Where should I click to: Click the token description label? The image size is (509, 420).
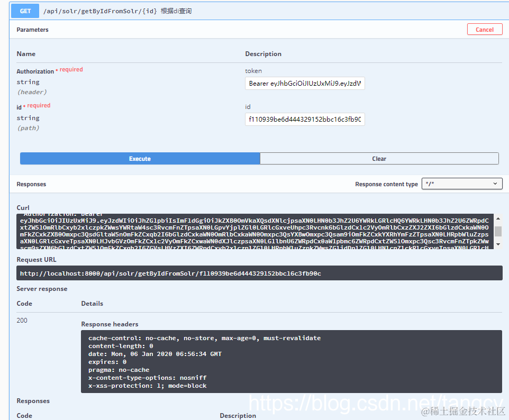[253, 71]
